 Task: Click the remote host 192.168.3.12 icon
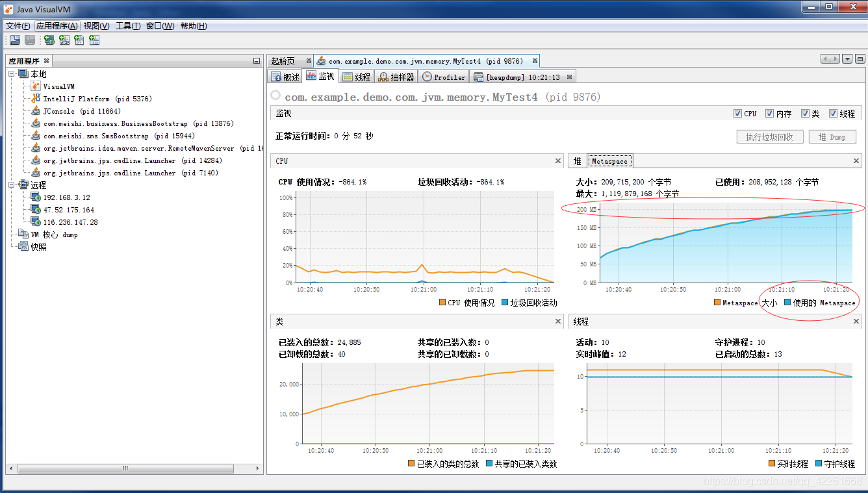tap(36, 197)
